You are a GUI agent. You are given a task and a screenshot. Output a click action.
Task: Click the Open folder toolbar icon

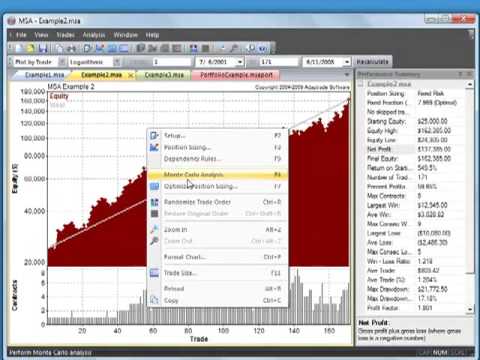[x=30, y=49]
